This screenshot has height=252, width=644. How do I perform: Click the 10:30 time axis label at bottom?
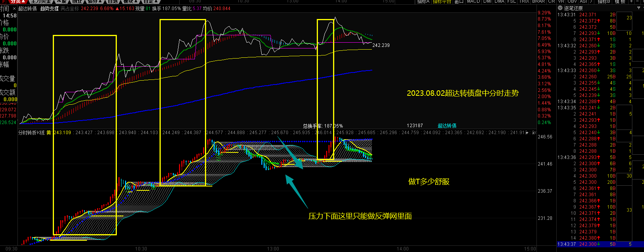point(141,249)
